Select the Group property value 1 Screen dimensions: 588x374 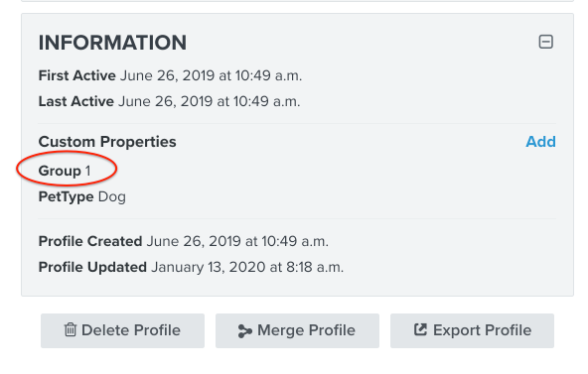(87, 171)
